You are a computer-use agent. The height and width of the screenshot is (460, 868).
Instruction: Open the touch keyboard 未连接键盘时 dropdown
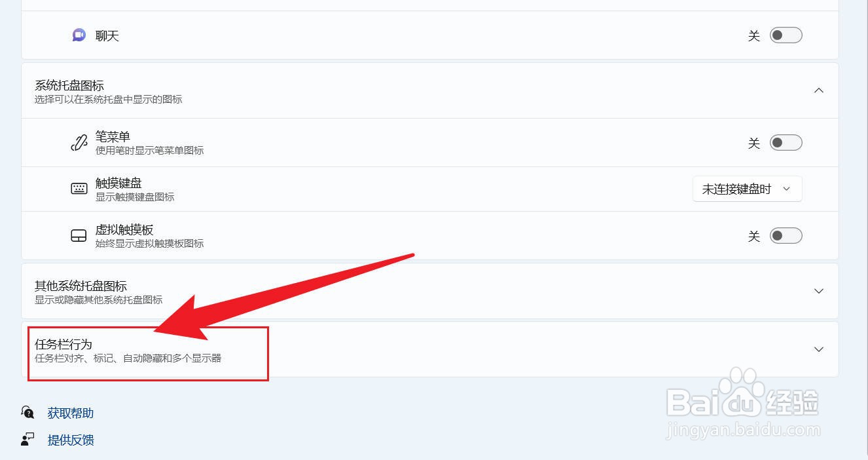pos(747,189)
